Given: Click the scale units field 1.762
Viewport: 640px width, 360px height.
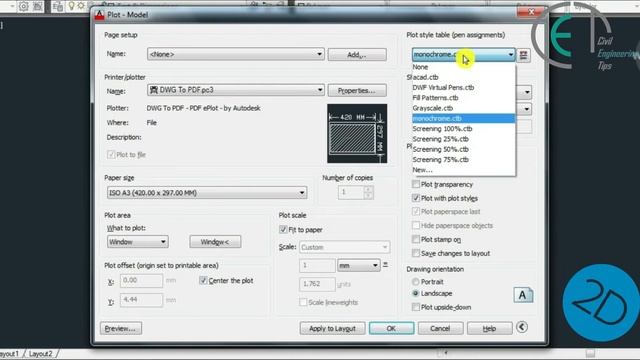Looking at the screenshot, I should 317,284.
